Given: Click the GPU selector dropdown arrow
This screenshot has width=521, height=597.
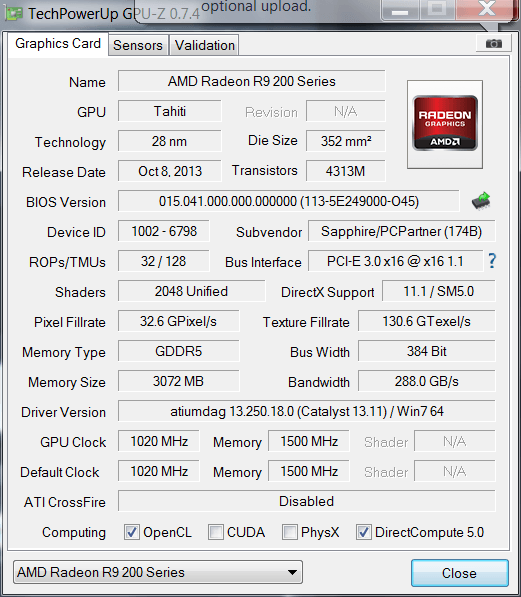Looking at the screenshot, I should coord(292,572).
